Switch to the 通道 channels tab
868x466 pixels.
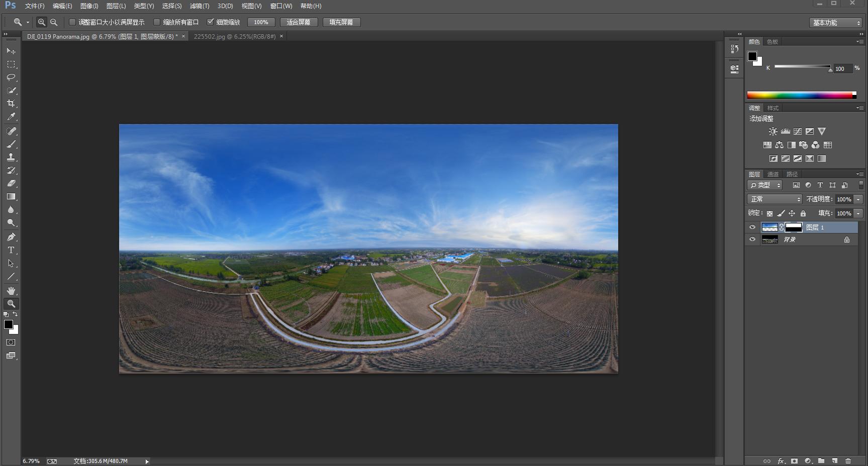[x=773, y=174]
